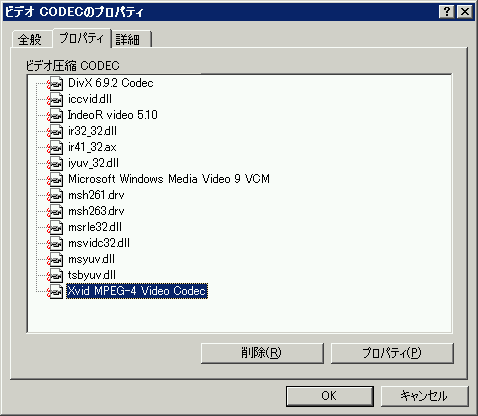Click the icon next to msh261.drv
The width and height of the screenshot is (478, 416).
55,195
